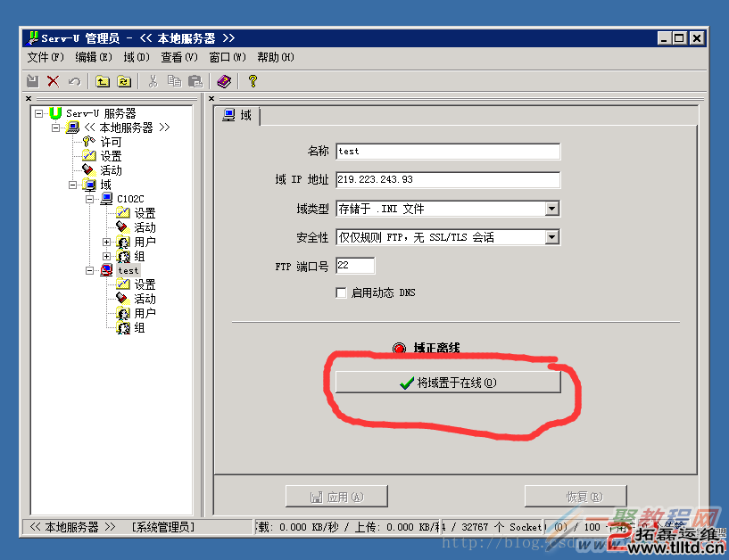Image resolution: width=729 pixels, height=560 pixels.
Task: Open the purple help book toolbar icon
Action: pos(224,81)
